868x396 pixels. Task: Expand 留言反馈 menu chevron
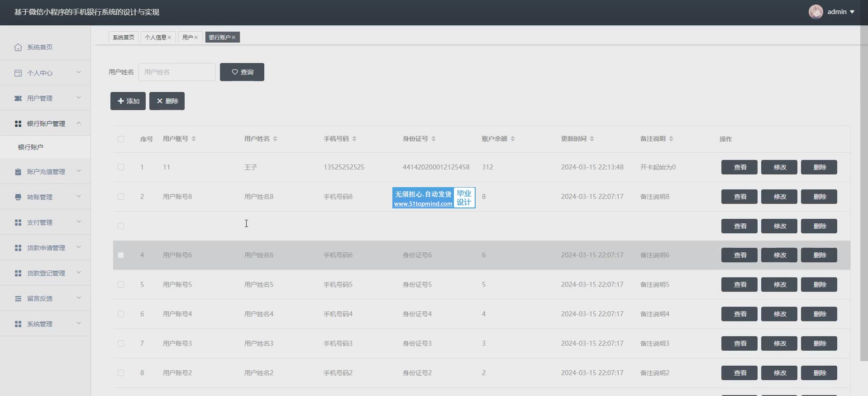79,297
